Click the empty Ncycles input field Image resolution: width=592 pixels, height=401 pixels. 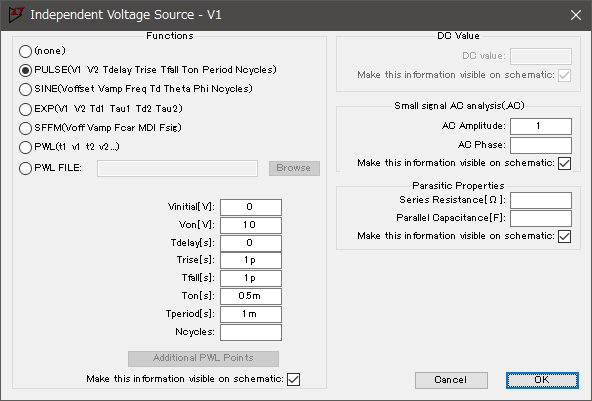click(x=251, y=332)
